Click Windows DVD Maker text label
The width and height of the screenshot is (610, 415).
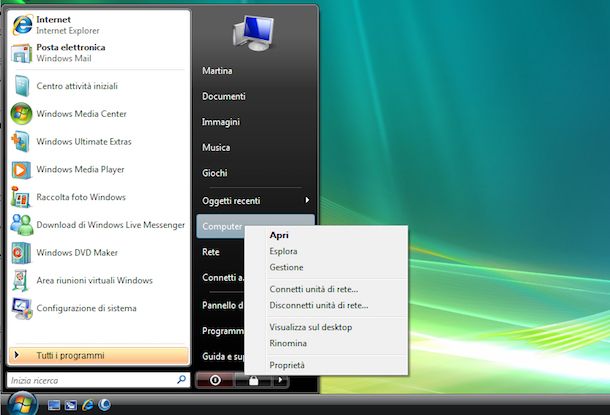coord(77,253)
